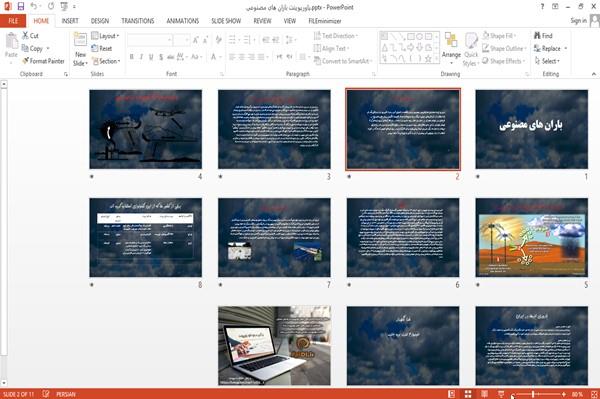
Task: Open the TRANSITIONS ribbon tab
Action: point(138,21)
